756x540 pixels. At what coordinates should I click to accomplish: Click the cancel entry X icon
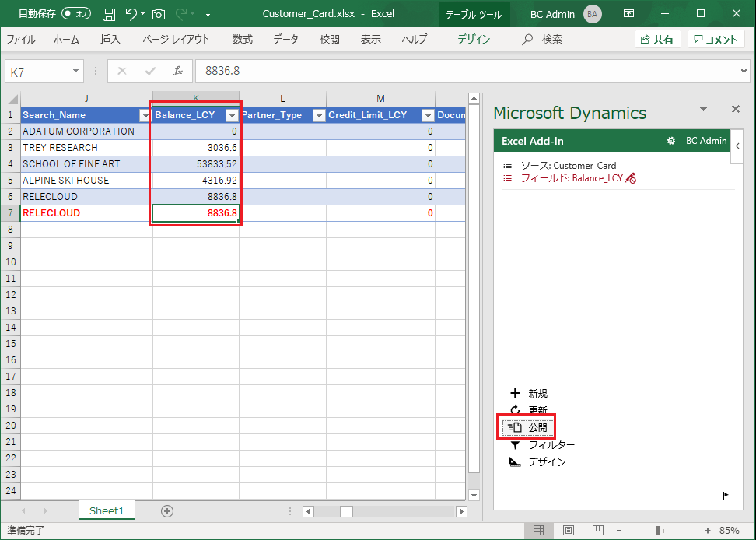pyautogui.click(x=122, y=72)
